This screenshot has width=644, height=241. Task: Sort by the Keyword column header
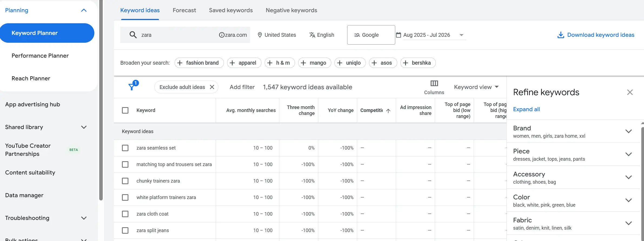(x=146, y=110)
